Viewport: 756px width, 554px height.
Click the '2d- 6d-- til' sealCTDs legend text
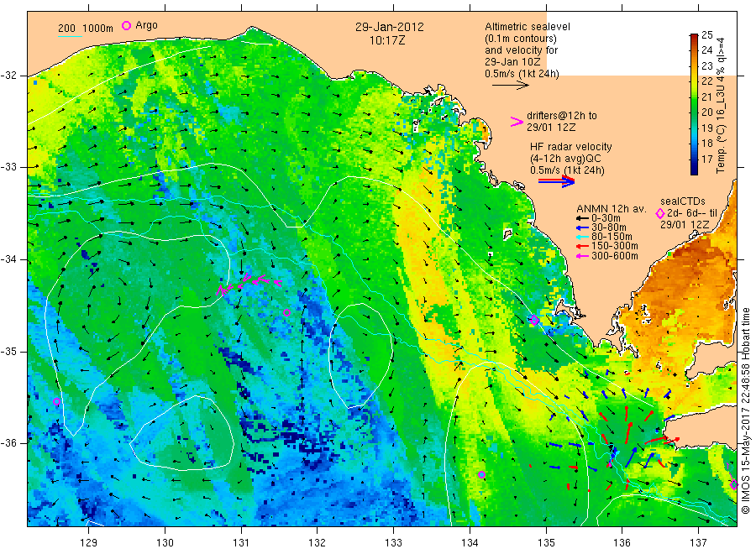pyautogui.click(x=692, y=213)
